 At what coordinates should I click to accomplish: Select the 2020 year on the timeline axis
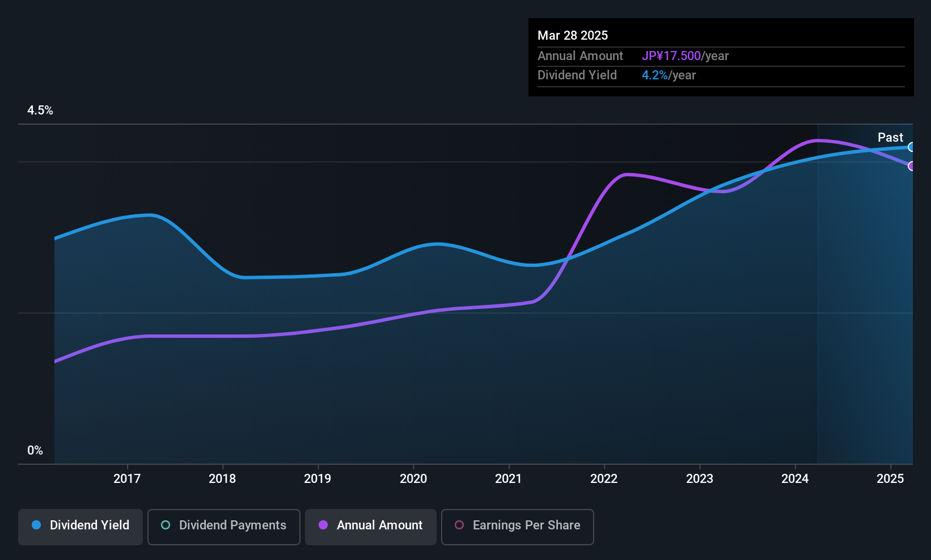[413, 478]
